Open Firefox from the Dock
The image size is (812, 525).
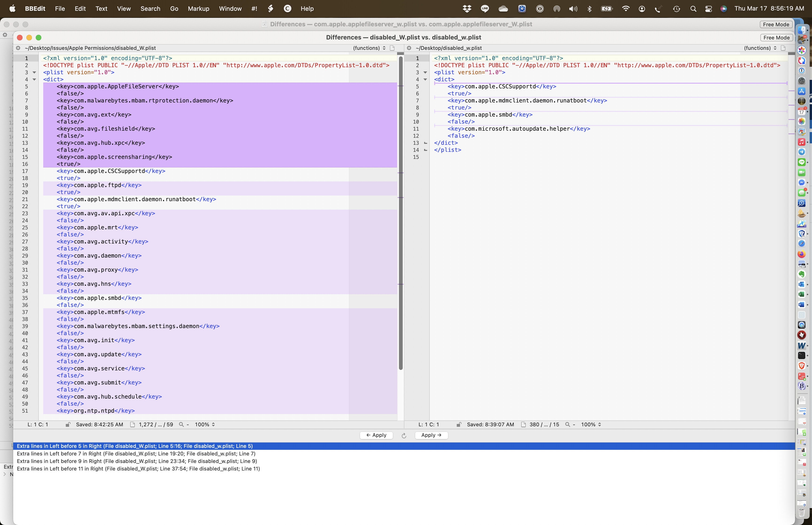(802, 254)
